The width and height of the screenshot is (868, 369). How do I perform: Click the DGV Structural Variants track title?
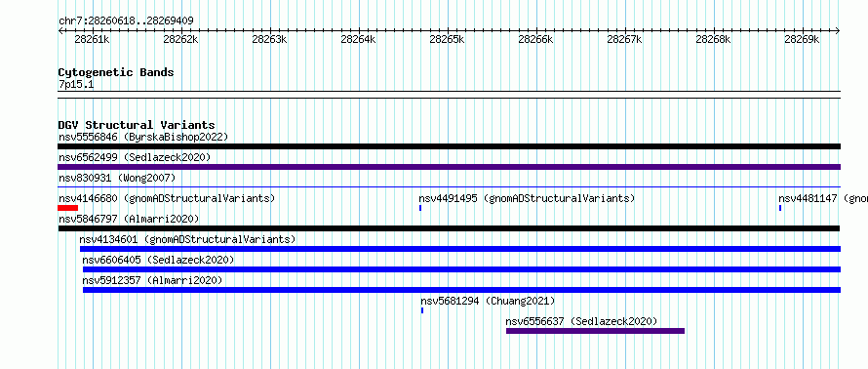(x=137, y=125)
